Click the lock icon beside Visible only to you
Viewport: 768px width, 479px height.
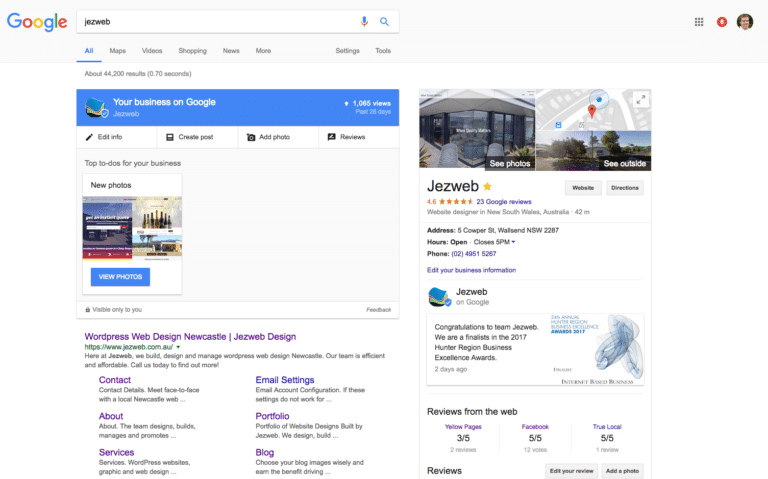pos(88,310)
